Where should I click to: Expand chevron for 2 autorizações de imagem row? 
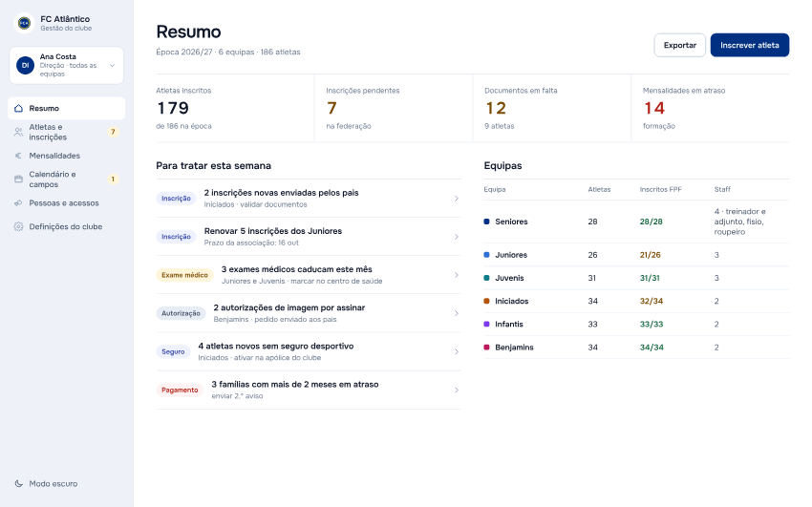click(457, 313)
